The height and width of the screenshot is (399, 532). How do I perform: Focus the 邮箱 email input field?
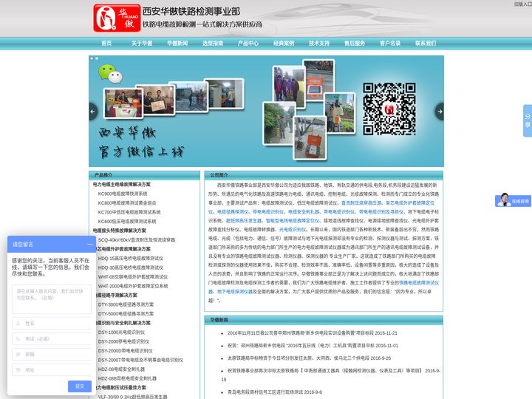(52, 354)
